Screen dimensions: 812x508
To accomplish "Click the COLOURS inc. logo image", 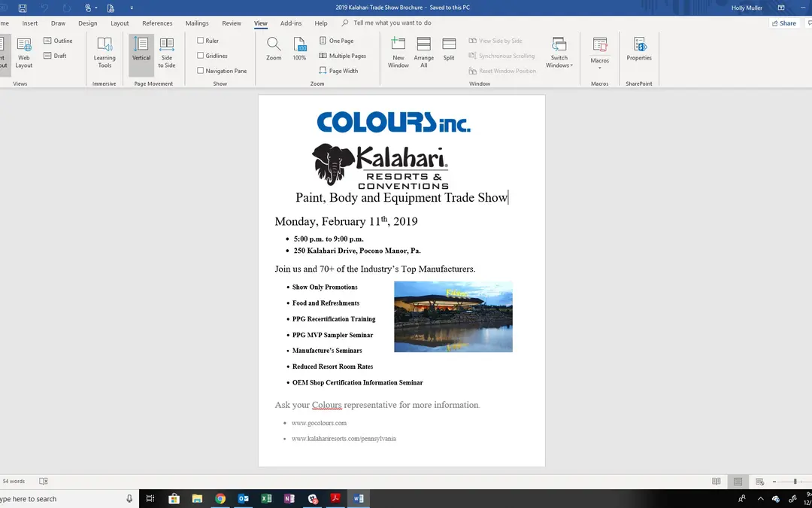I will coord(393,122).
